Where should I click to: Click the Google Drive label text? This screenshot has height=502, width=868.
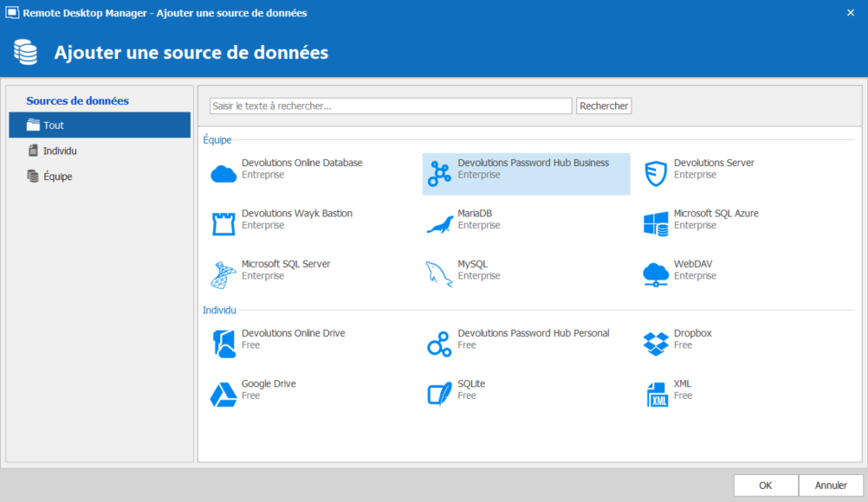(269, 383)
